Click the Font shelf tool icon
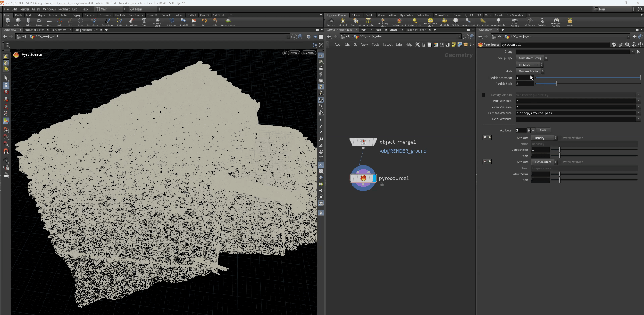The width and height of the screenshot is (644, 315). (144, 21)
